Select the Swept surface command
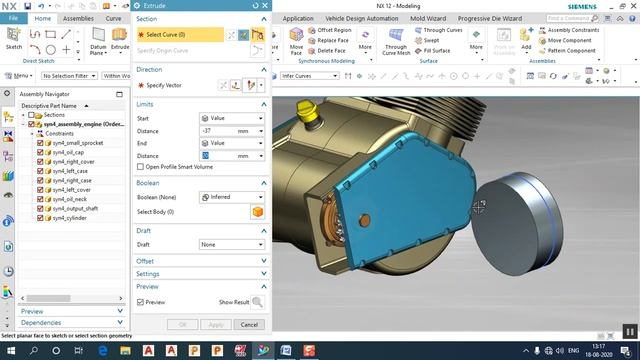This screenshot has width=640, height=360. click(x=427, y=40)
